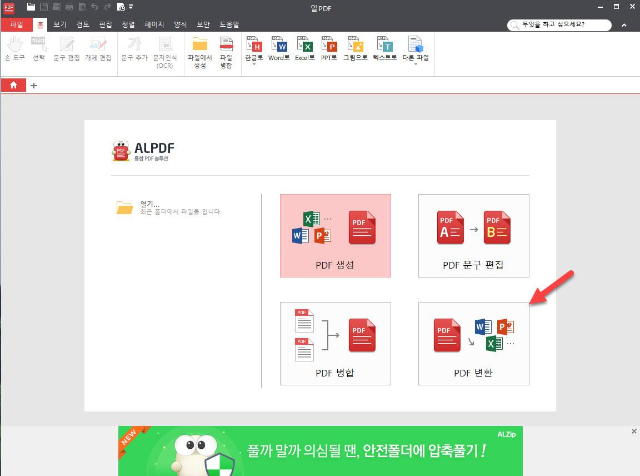The image size is (640, 476).
Task: Convert PDF to image (그림으로)
Action: coord(355,49)
